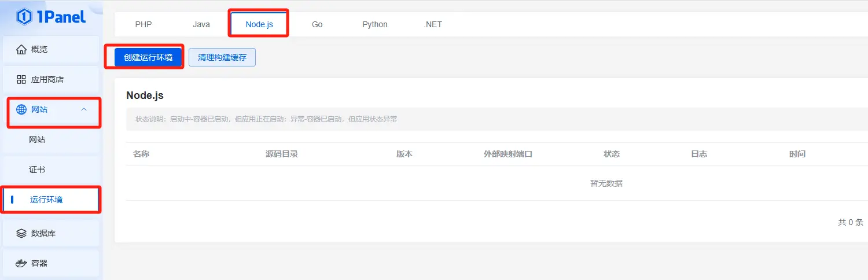
Task: Open the 网站 submenu item
Action: point(51,139)
